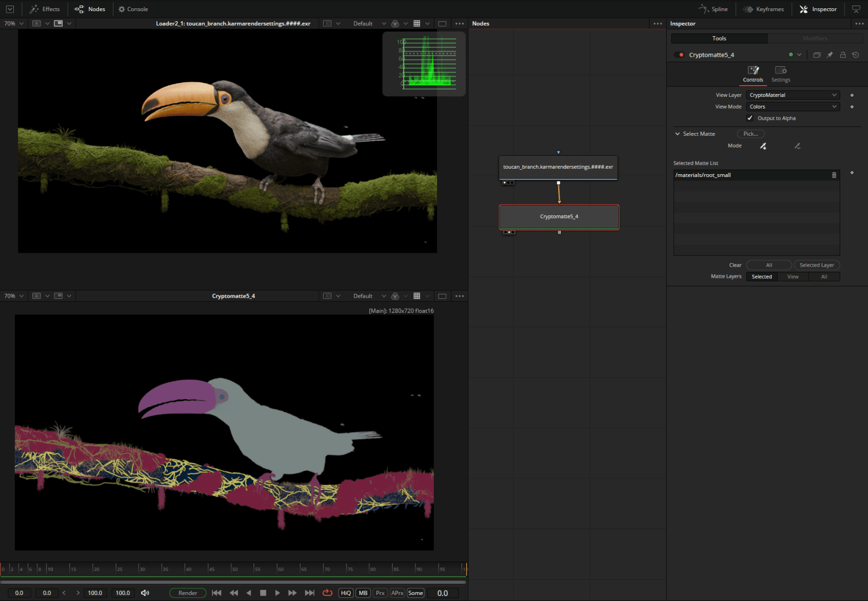Switch to the Settings tab in the Inspector
Screen dimensions: 868x601
coord(780,74)
